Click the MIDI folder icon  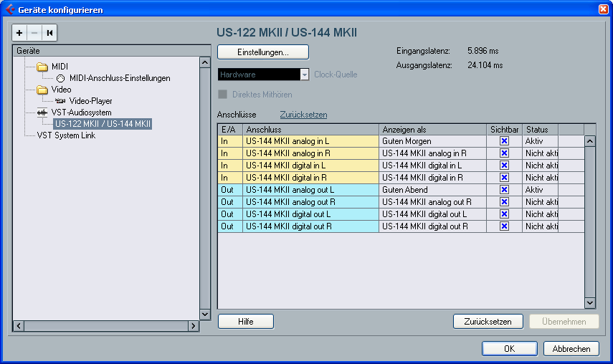[x=42, y=67]
